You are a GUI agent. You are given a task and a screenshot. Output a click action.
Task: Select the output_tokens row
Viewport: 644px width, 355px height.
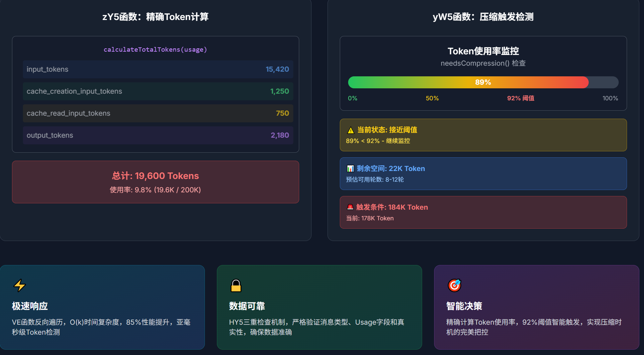click(x=158, y=135)
